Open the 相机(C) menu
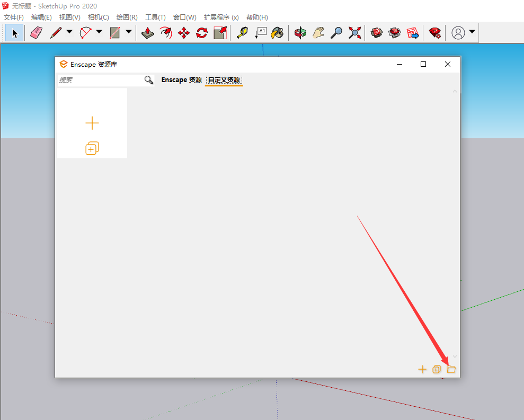 click(x=98, y=17)
